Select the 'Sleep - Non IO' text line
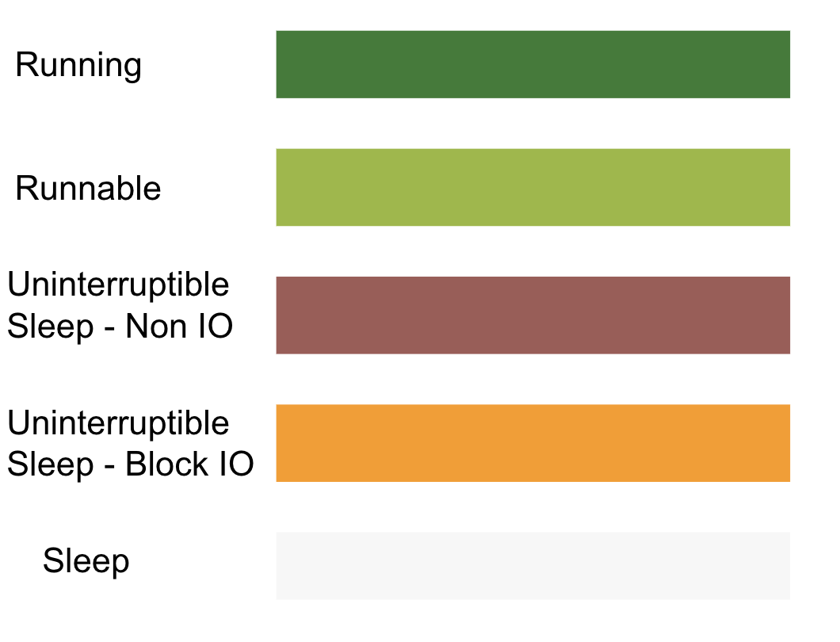Image resolution: width=840 pixels, height=642 pixels. [120, 326]
